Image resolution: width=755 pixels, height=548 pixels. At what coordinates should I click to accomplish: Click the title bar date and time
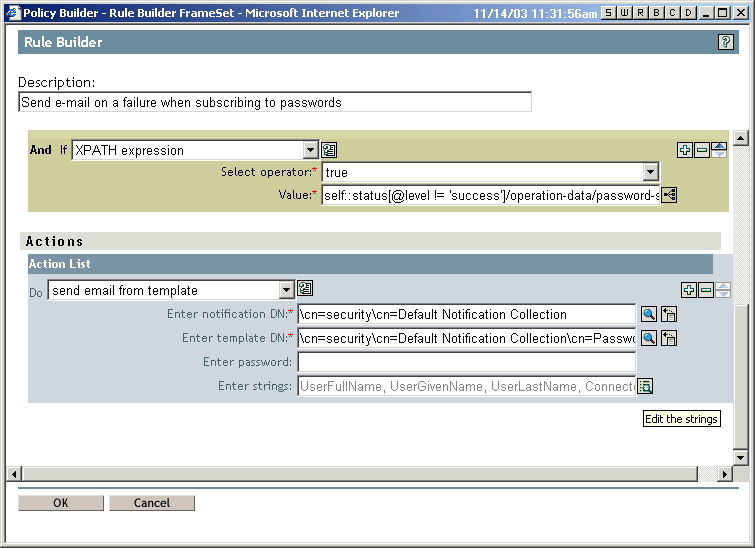[535, 13]
